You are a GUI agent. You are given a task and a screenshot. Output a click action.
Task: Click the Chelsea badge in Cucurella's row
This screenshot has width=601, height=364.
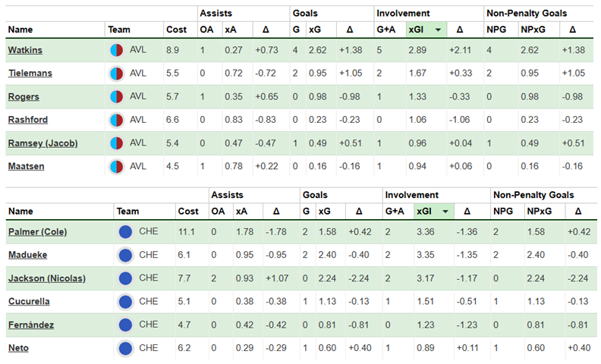[x=126, y=302]
